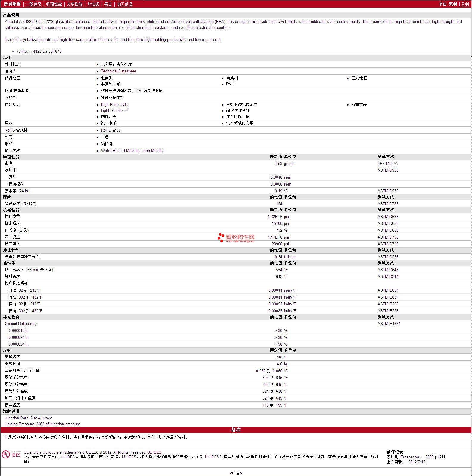Select the 'ASTM D785' test method
Screen dimensions: 472x476
(x=388, y=204)
